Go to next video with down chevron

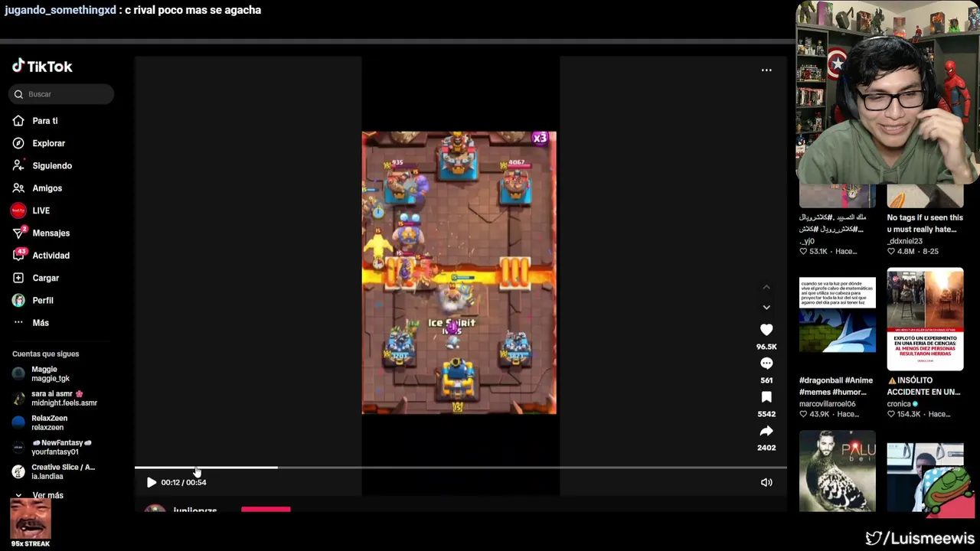tap(766, 307)
